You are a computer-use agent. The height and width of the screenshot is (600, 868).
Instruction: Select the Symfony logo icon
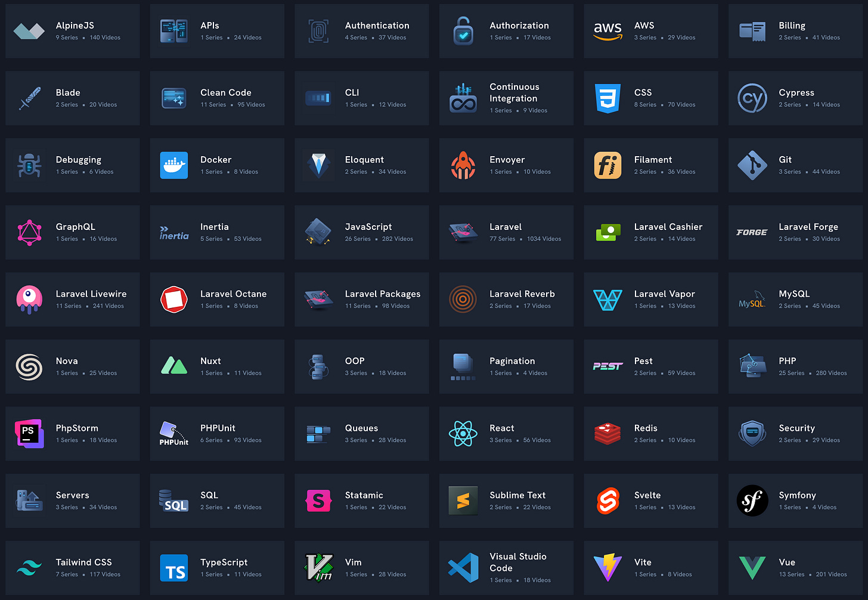(752, 501)
